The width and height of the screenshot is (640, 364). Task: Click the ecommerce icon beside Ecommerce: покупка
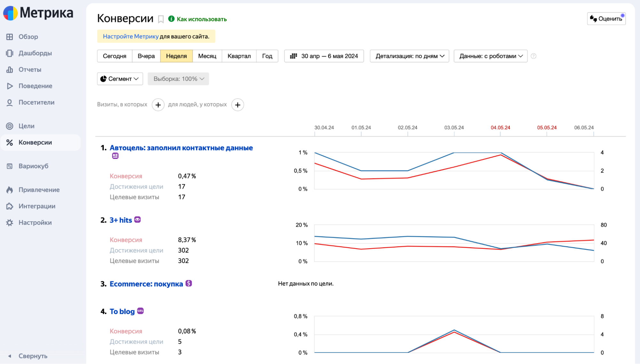(x=189, y=283)
